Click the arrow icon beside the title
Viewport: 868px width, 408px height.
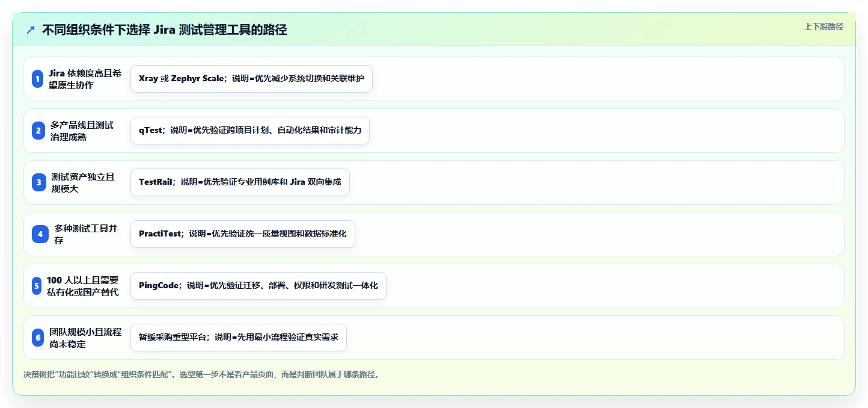pyautogui.click(x=31, y=30)
